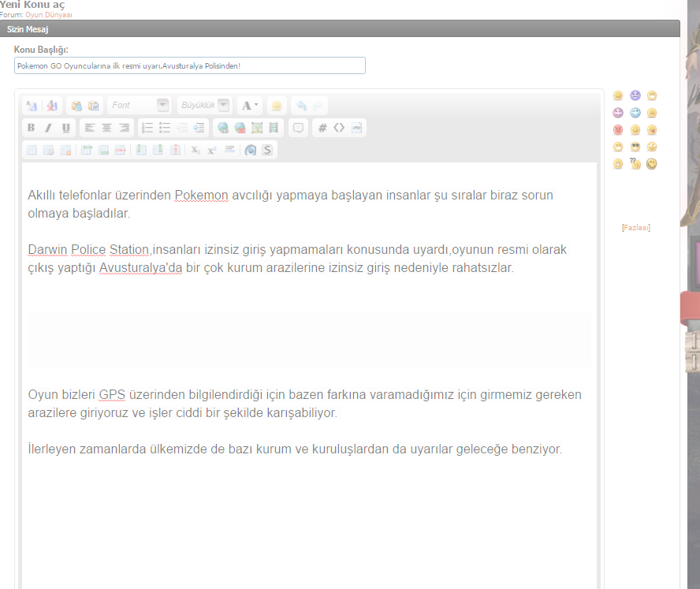Click the remove text formatting icon
Viewport: 700px width, 589px height.
point(52,106)
